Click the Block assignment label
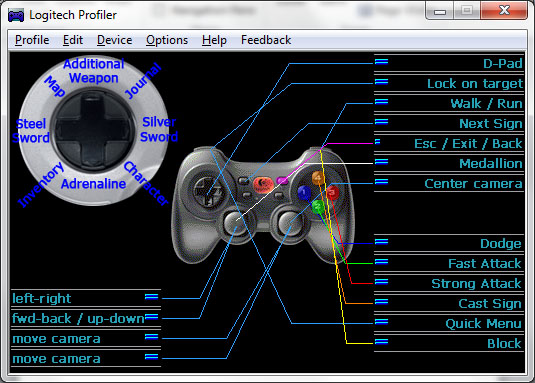The height and width of the screenshot is (383, 535). click(504, 343)
